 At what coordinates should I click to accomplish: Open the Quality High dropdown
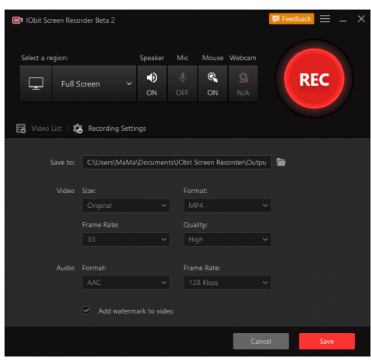pos(227,239)
